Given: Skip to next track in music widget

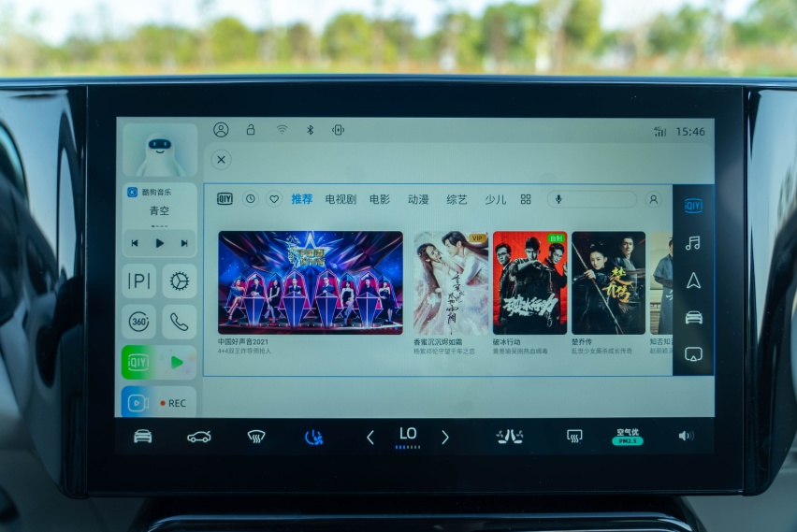Looking at the screenshot, I should pos(184,243).
